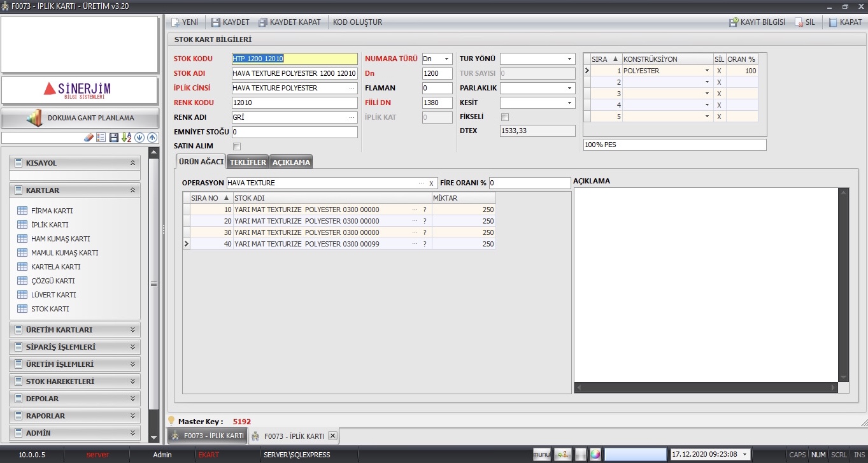
Task: Save the card with KAYDET
Action: [x=230, y=22]
